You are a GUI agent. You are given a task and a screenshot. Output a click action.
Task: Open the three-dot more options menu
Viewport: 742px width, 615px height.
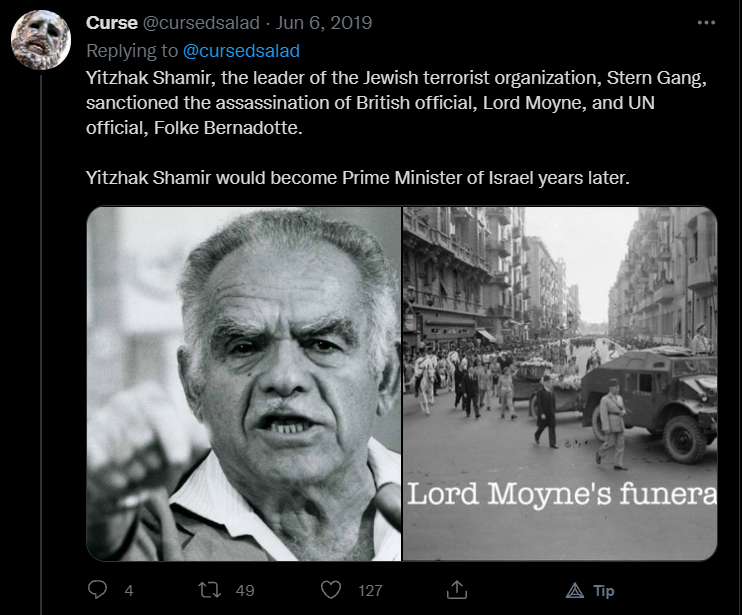tap(707, 23)
